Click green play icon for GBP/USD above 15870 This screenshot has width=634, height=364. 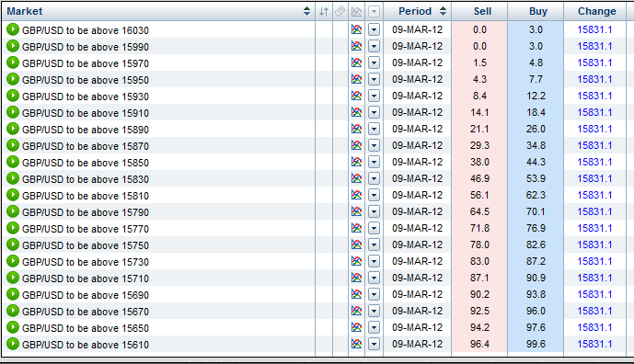[13, 145]
